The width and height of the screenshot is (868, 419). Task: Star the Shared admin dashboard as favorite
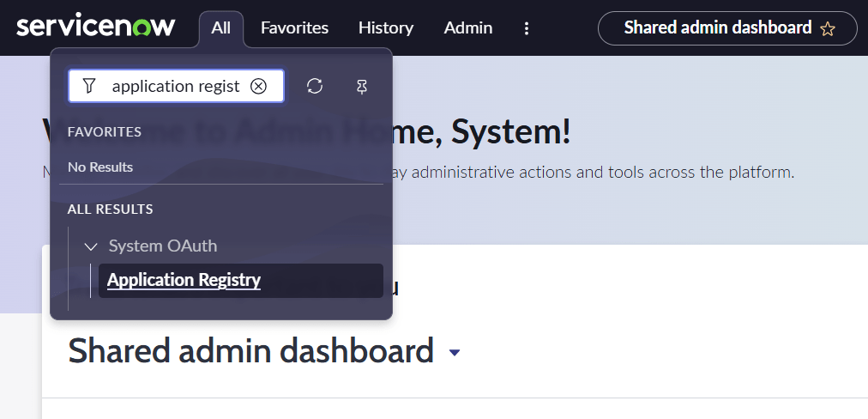click(827, 28)
